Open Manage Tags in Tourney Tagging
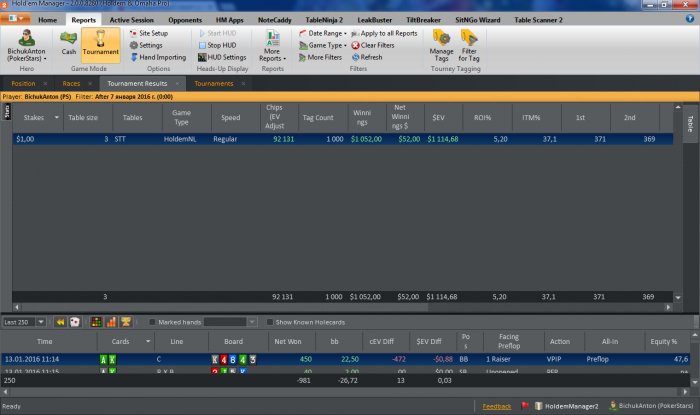 pyautogui.click(x=440, y=45)
